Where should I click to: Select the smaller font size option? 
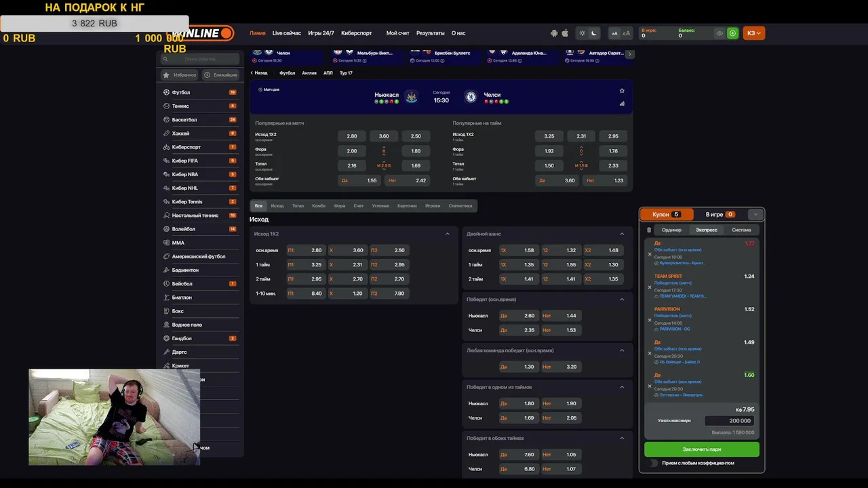coord(614,33)
